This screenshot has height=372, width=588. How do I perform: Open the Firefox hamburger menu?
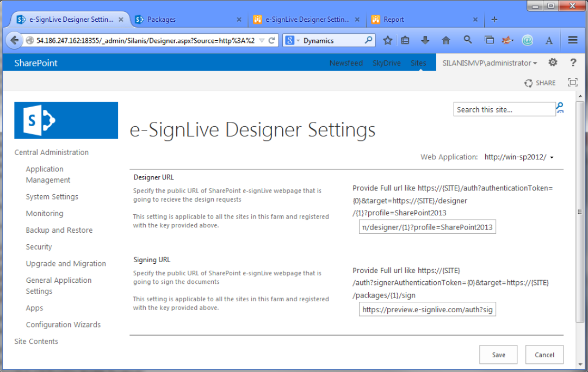572,40
